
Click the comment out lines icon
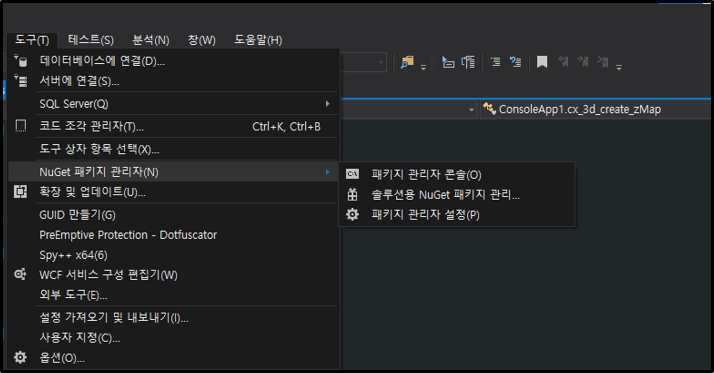[x=495, y=62]
